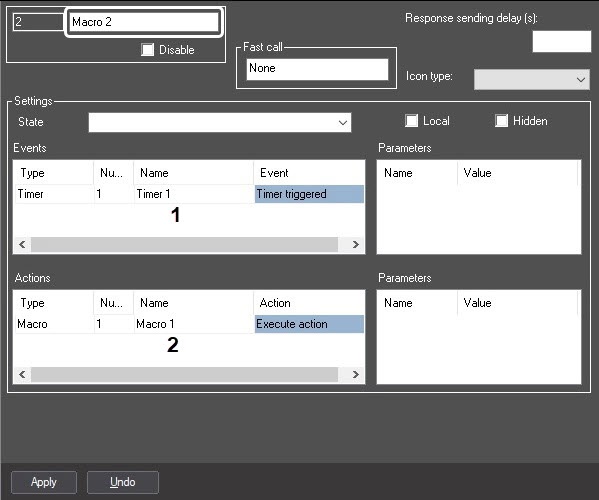Select the Timer triggered event cell

(309, 194)
